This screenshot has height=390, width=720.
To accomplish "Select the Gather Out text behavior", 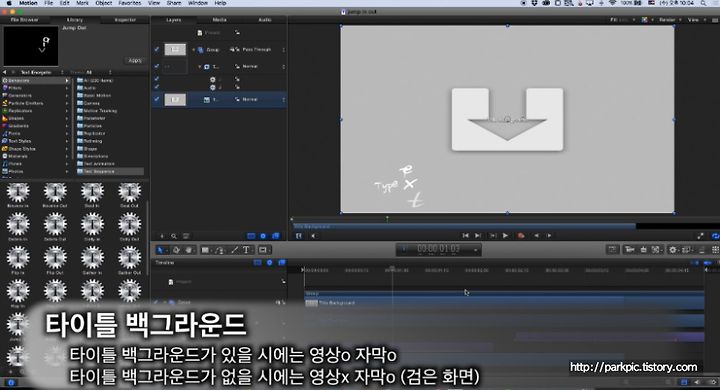I will pos(129,259).
